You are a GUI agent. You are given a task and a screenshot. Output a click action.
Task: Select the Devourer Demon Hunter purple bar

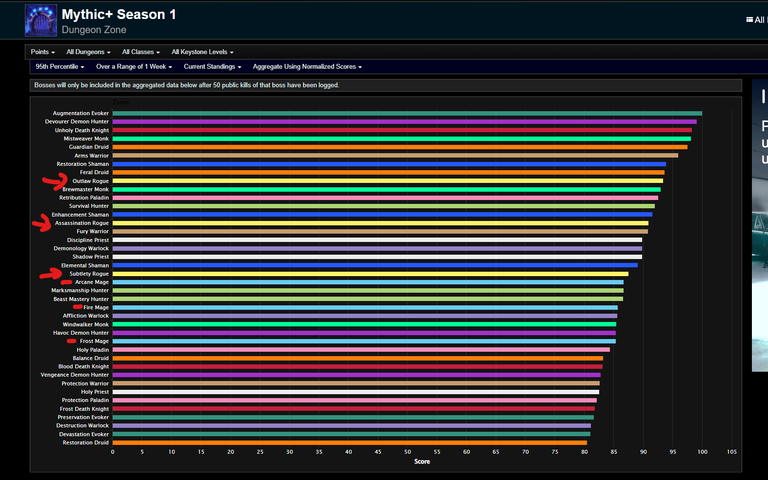click(405, 121)
